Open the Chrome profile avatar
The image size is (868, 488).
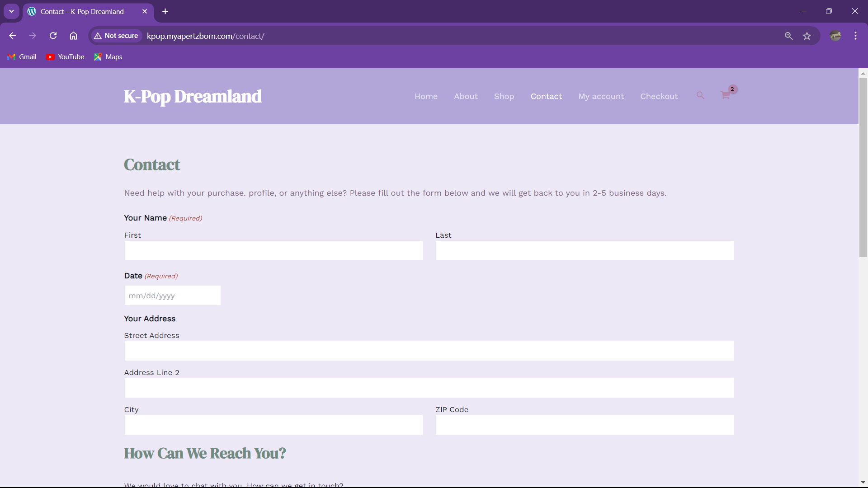pos(835,36)
